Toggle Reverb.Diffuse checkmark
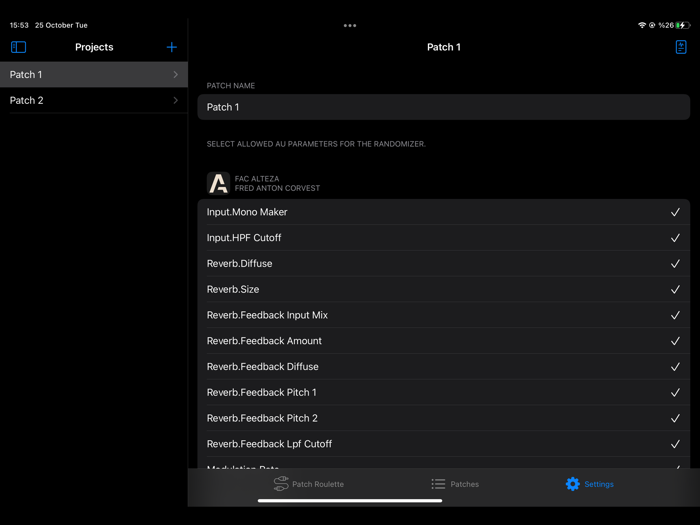The height and width of the screenshot is (525, 700). click(x=675, y=264)
